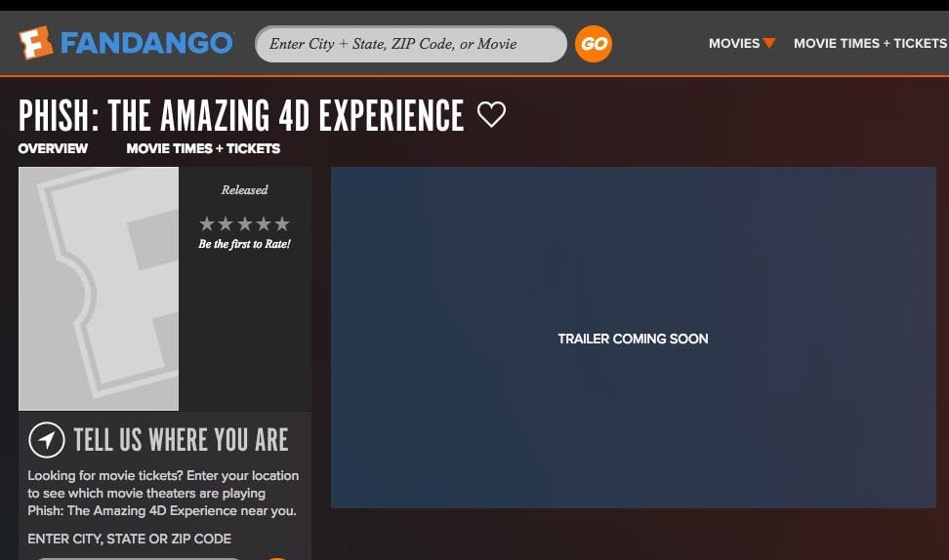949x560 pixels.
Task: Click the 'ENTER CITY, STATE OR ZIP CODE' label
Action: click(130, 539)
